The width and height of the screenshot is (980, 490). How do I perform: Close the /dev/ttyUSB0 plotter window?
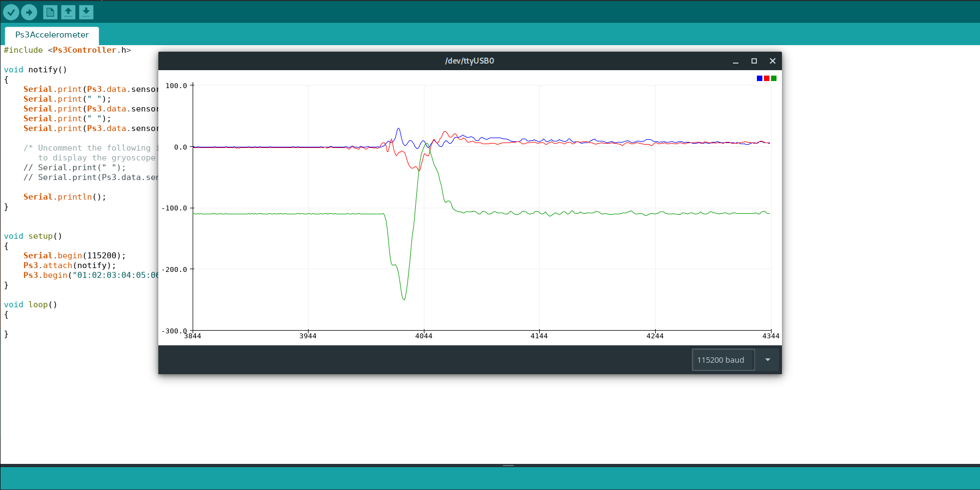(x=773, y=61)
